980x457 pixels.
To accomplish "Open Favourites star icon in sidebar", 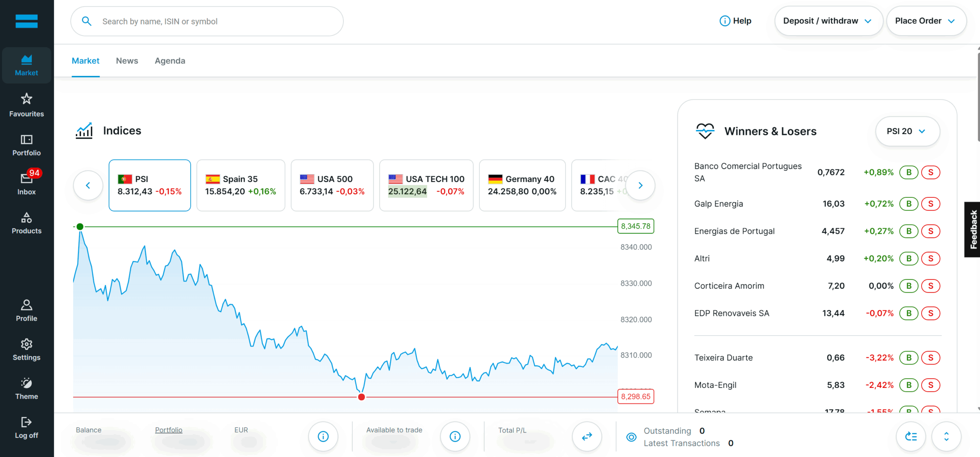I will click(x=27, y=99).
